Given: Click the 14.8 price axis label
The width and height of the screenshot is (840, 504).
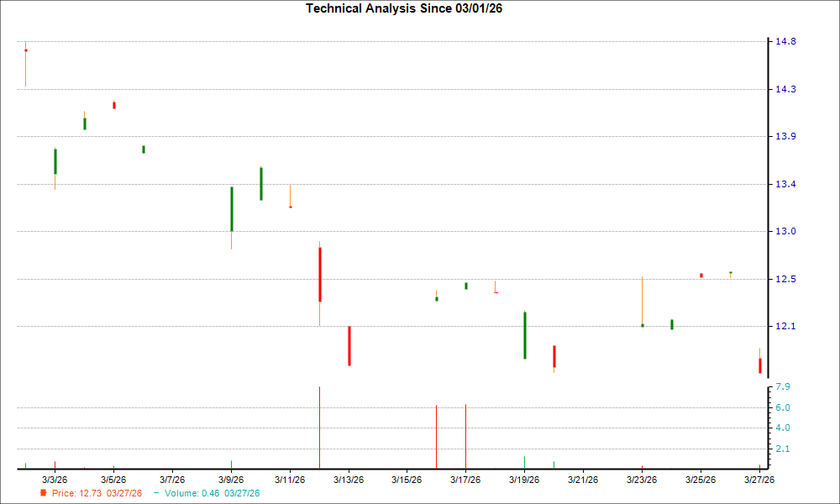Looking at the screenshot, I should [x=785, y=41].
